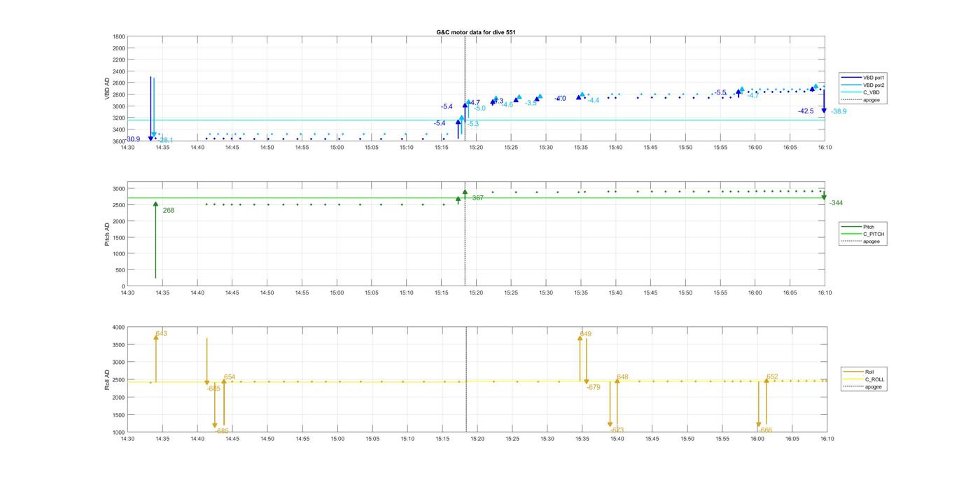Click the '1800' tick on the VBD axis
980x485 pixels.
coord(119,36)
